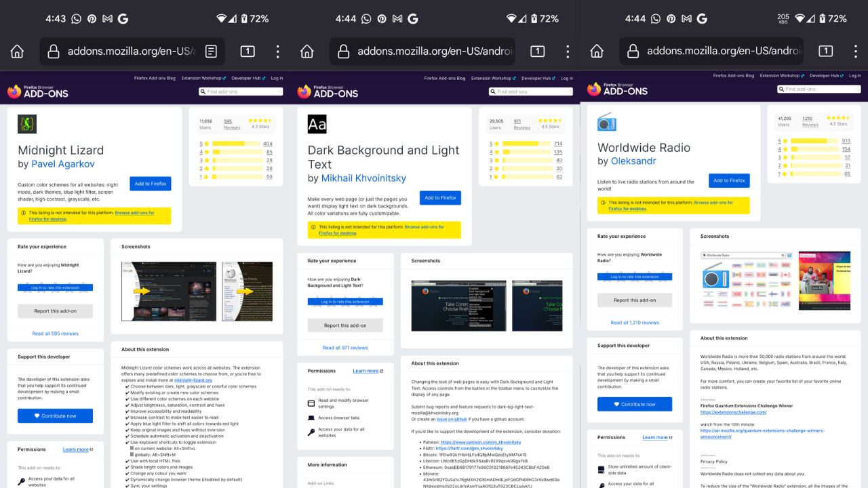Viewport: 868px width, 488px height.
Task: Click Add to Firefox for Midnight Lizard
Action: 150,184
